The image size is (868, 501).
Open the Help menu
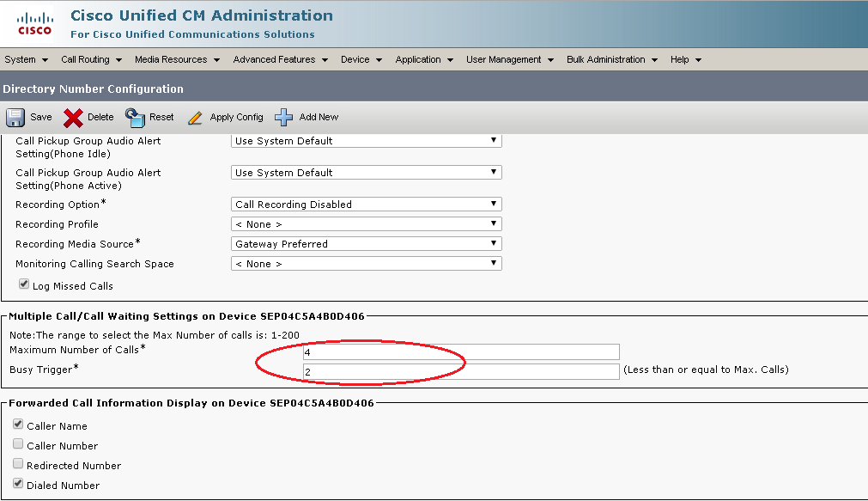tap(686, 59)
